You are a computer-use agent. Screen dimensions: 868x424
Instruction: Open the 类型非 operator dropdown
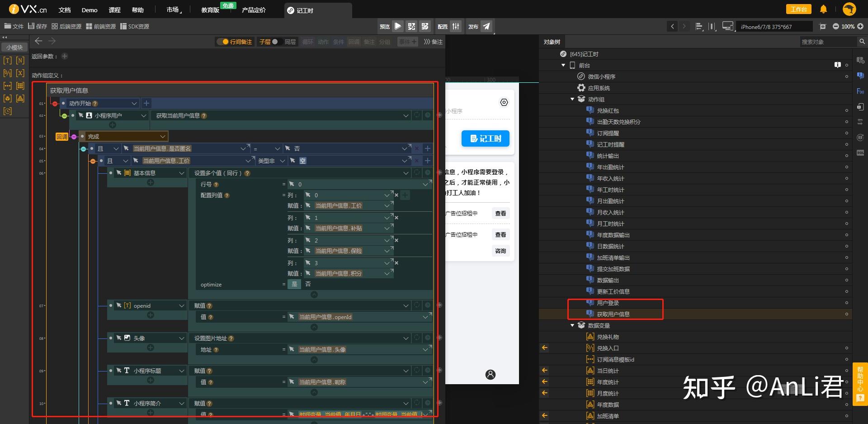coord(282,161)
